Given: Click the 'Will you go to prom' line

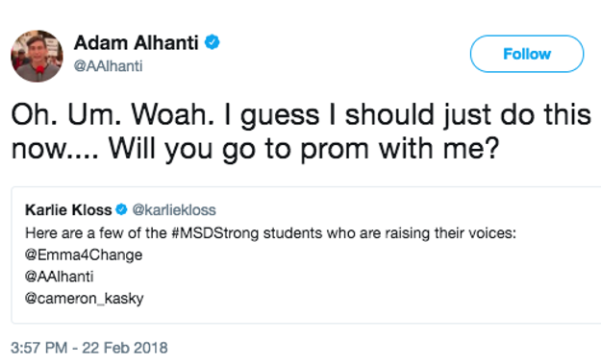Looking at the screenshot, I should coord(255,148).
